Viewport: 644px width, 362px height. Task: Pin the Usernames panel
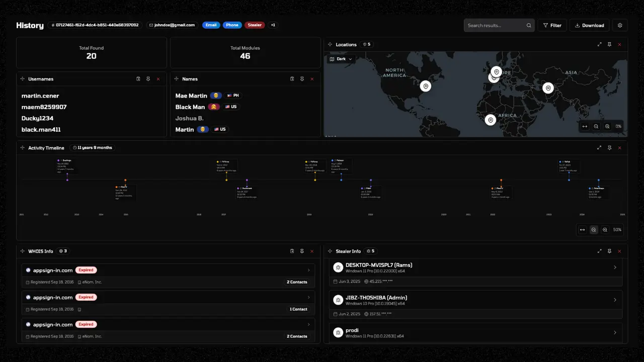pyautogui.click(x=148, y=79)
